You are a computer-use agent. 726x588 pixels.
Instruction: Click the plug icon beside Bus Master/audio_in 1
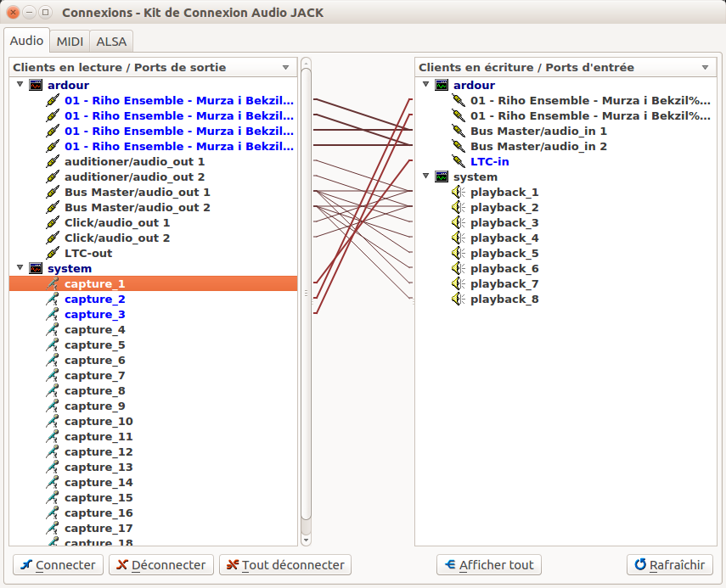[459, 131]
